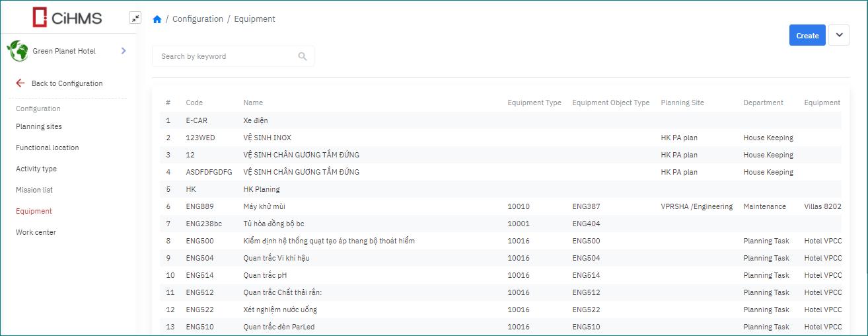Select Functional location in sidebar
Screen dimensions: 868x336
point(47,147)
